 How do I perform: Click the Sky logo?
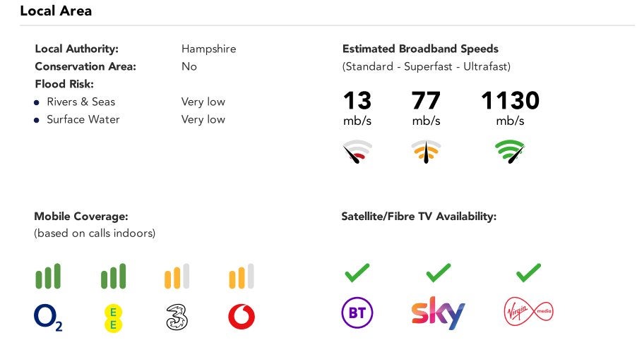[438, 313]
